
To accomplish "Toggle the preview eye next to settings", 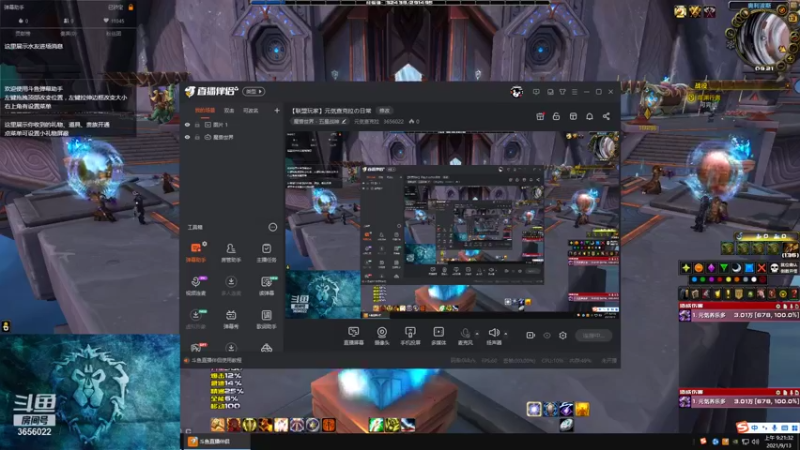I will (547, 335).
